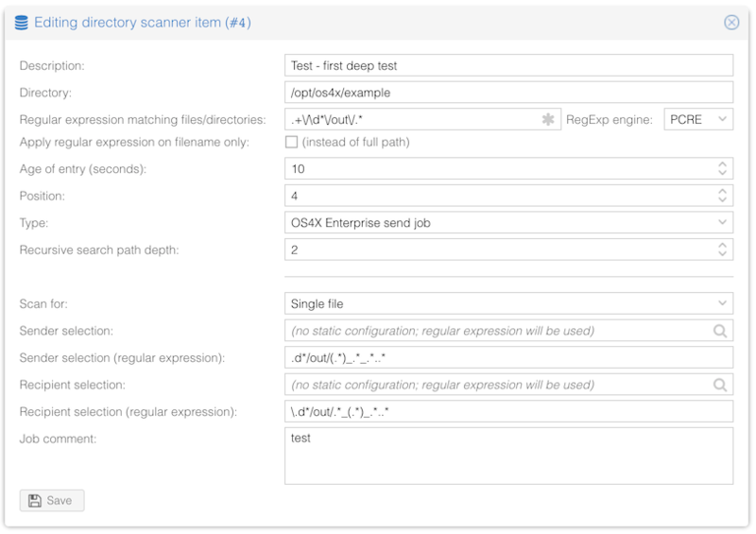Click the regular expression matching files field
This screenshot has width=756, height=534.
(411, 120)
